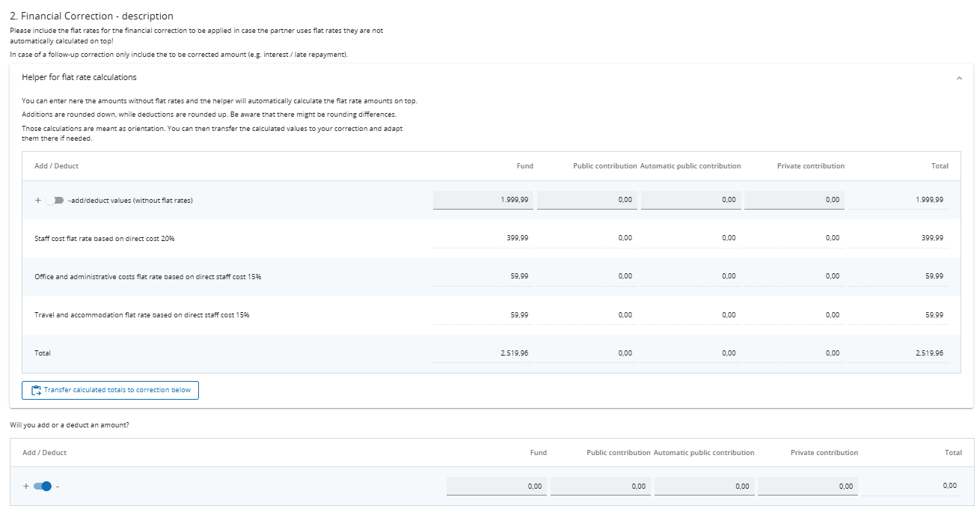980x509 pixels.
Task: Collapse the Helper for flat rate calculations panel
Action: tap(958, 78)
